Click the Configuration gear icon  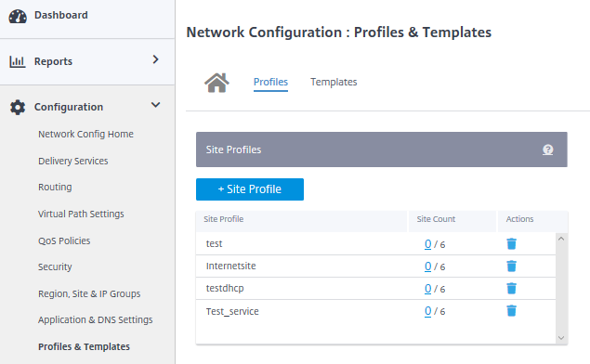[x=18, y=107]
